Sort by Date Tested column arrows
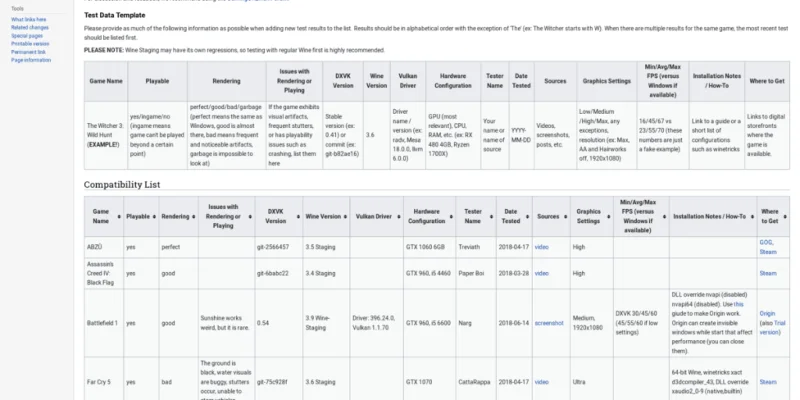800x400 pixels. coord(527,217)
